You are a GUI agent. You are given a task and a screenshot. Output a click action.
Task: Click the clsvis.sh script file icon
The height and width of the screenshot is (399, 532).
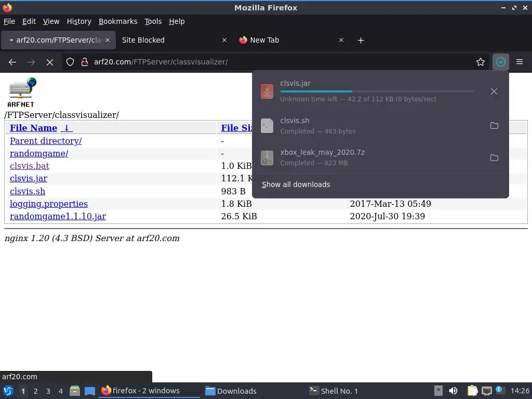coord(267,126)
